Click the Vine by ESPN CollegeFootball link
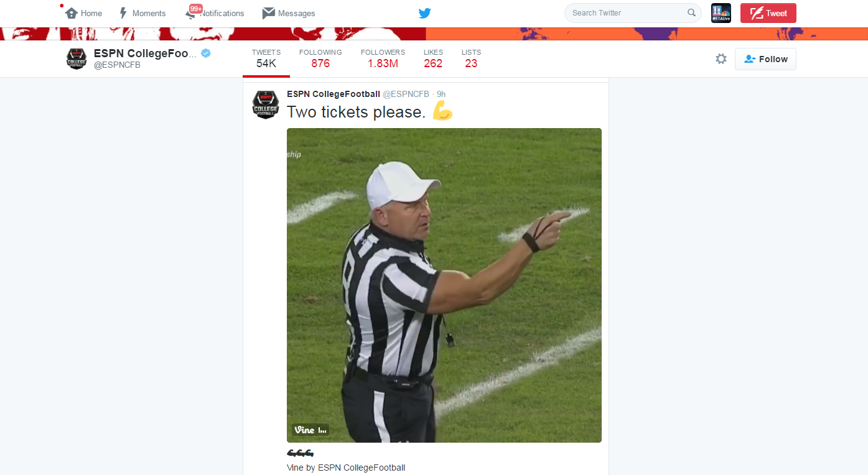The image size is (868, 475). [346, 467]
